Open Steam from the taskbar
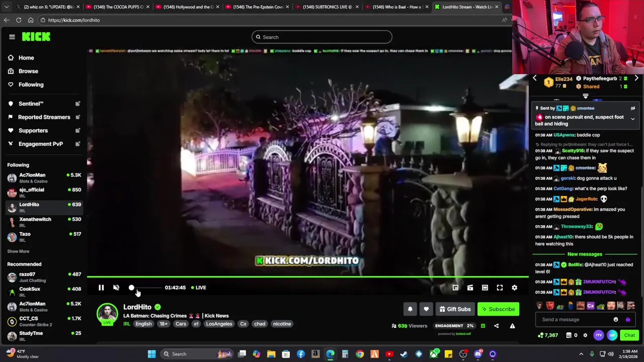The width and height of the screenshot is (644, 362). click(404, 354)
